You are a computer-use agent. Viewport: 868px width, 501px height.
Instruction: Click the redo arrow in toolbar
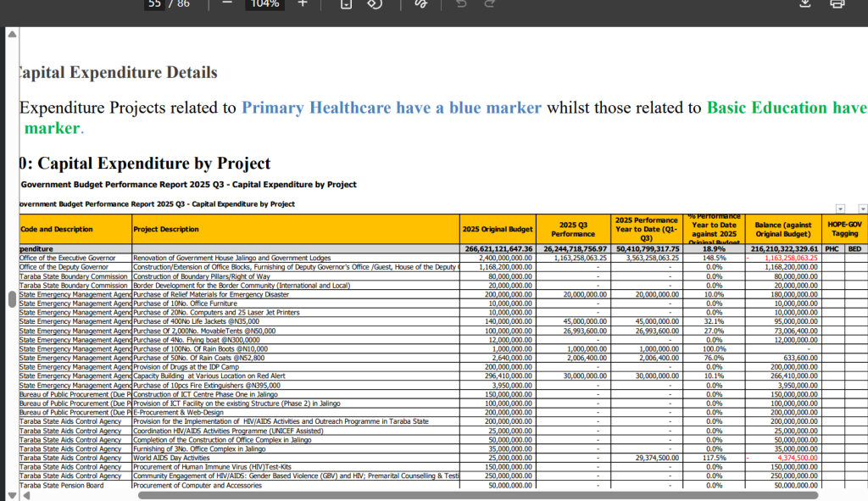(489, 3)
